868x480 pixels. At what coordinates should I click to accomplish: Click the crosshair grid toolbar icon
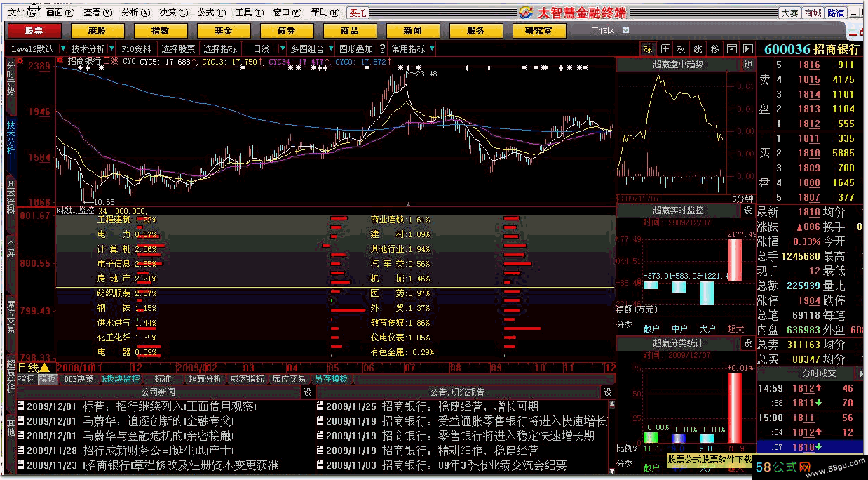tap(665, 49)
